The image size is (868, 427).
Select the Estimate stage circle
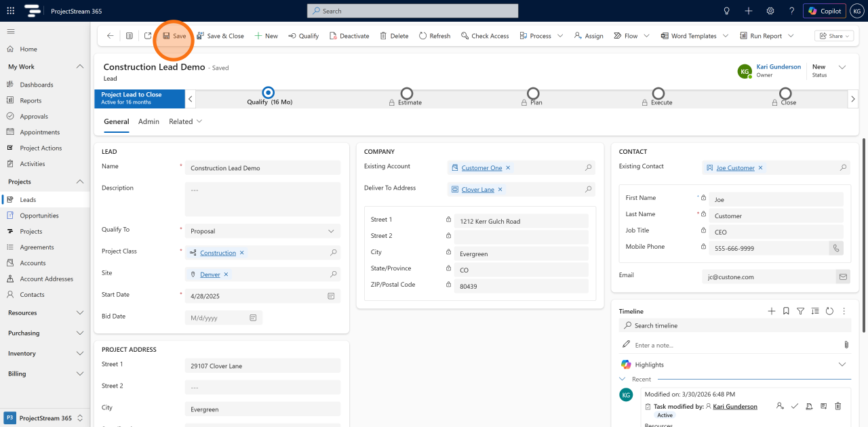[x=406, y=93]
